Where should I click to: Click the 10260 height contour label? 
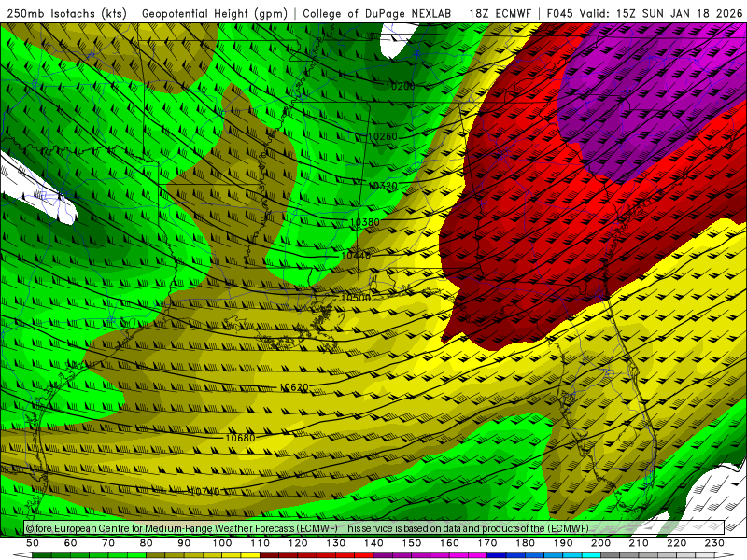pos(383,136)
